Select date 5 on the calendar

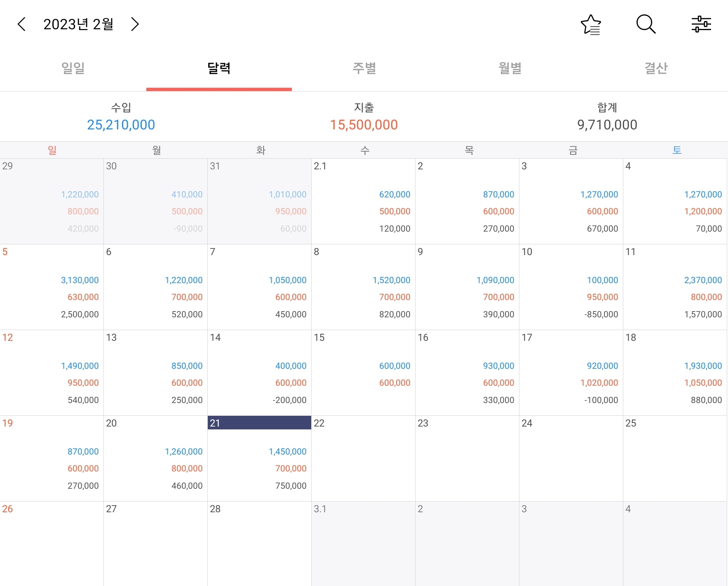pos(52,287)
